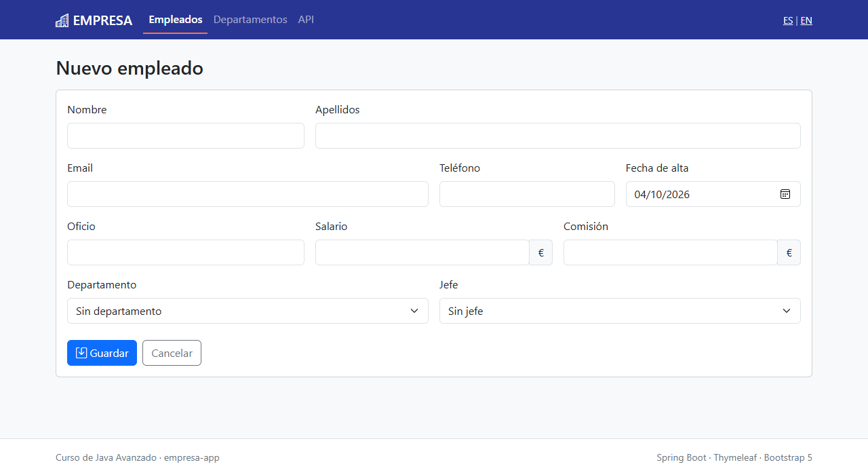Click the Comisión amount field

671,252
